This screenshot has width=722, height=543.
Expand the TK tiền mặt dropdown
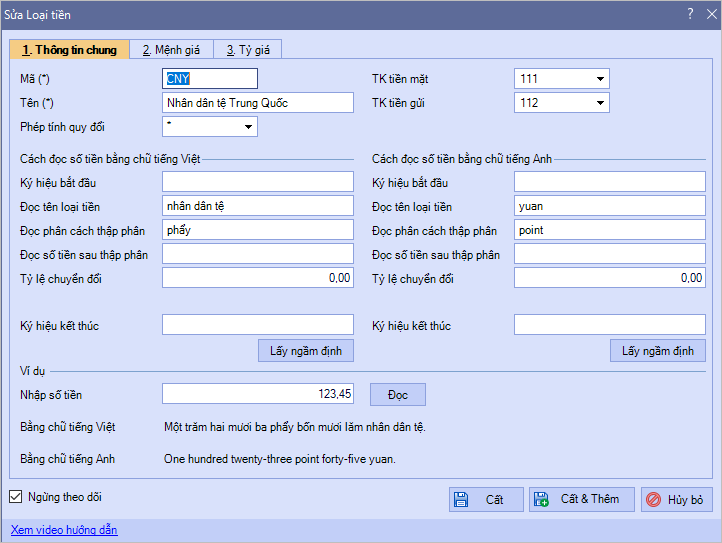(600, 78)
